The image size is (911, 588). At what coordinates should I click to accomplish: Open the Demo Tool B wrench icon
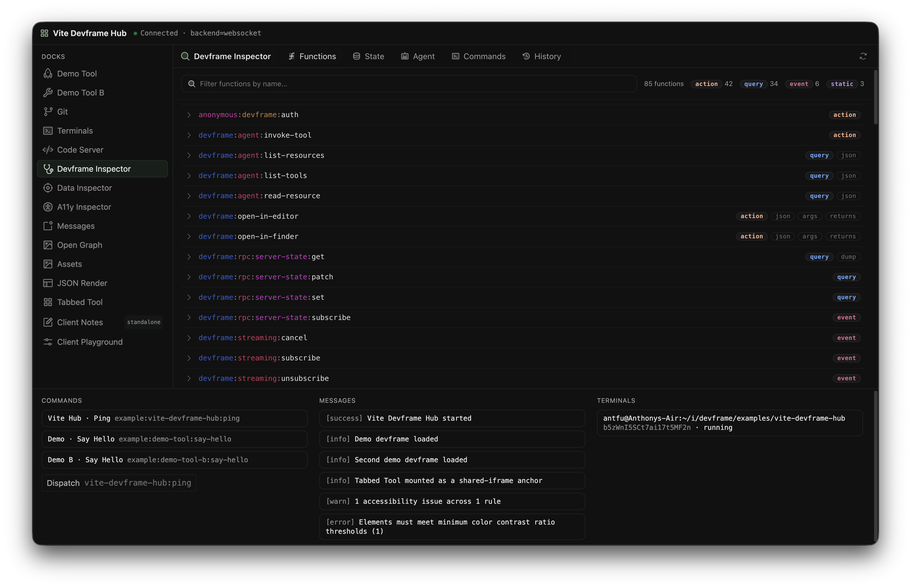pyautogui.click(x=48, y=92)
